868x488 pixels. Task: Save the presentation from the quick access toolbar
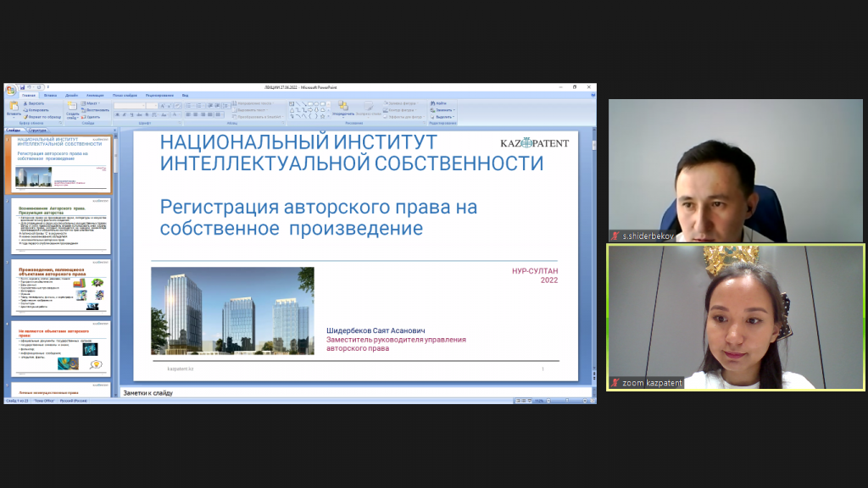21,87
